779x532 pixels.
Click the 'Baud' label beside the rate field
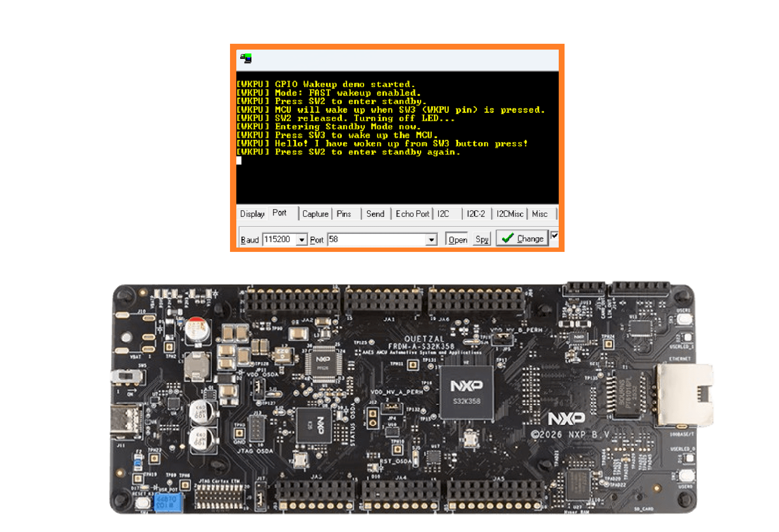250,240
